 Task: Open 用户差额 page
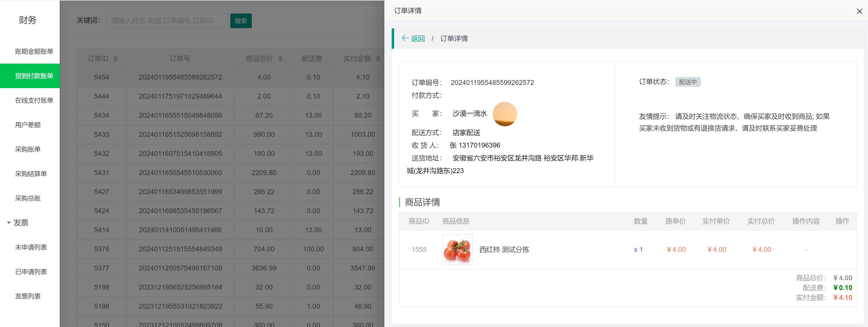point(28,125)
